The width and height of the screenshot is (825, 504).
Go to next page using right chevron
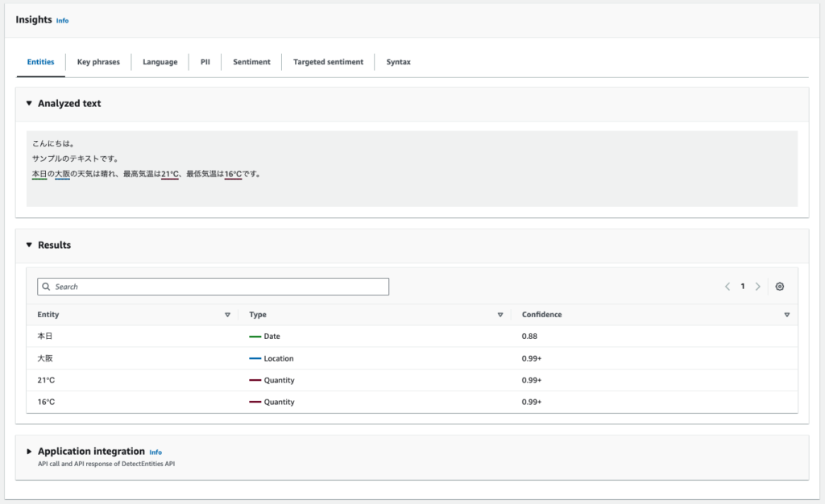(x=758, y=286)
